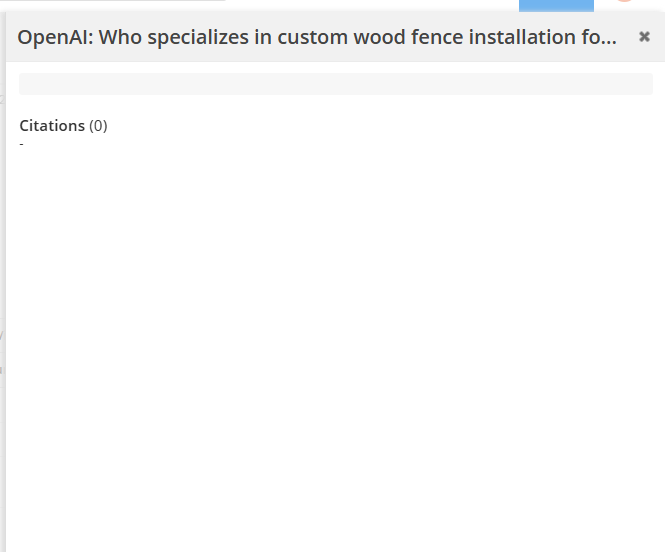Click the "OpenAI:" prefix in the header

click(x=55, y=38)
